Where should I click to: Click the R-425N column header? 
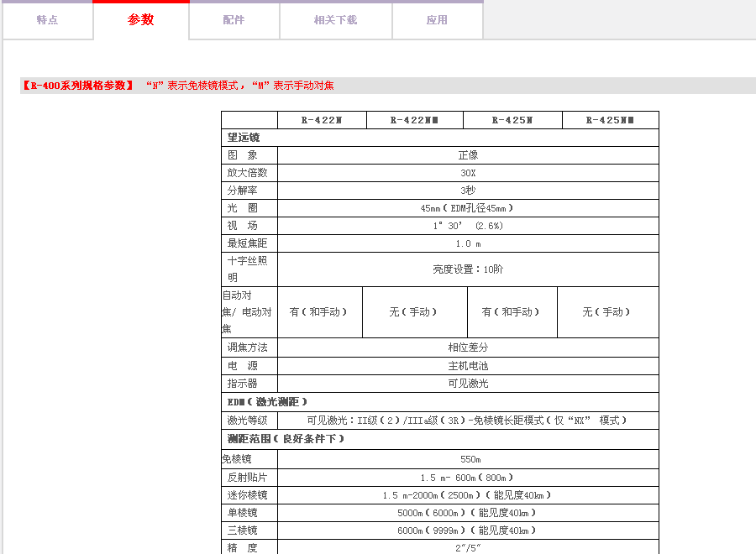tap(512, 120)
